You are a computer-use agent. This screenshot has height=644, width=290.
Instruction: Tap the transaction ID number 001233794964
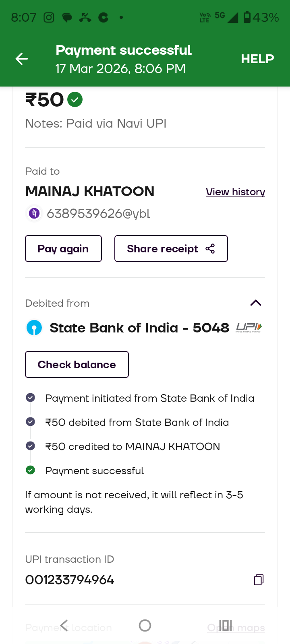[x=70, y=580]
